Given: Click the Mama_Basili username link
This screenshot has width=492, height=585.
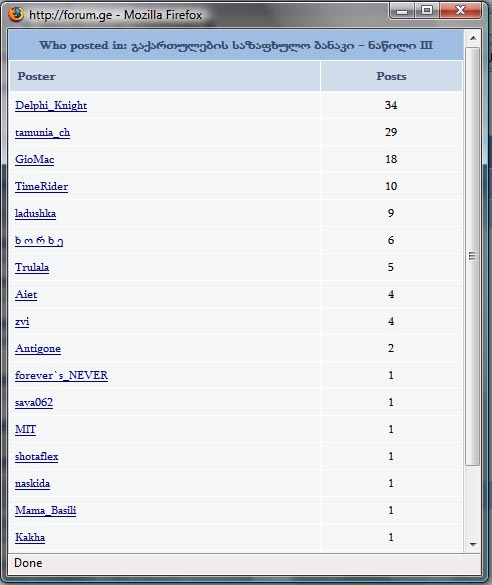Looking at the screenshot, I should 46,510.
